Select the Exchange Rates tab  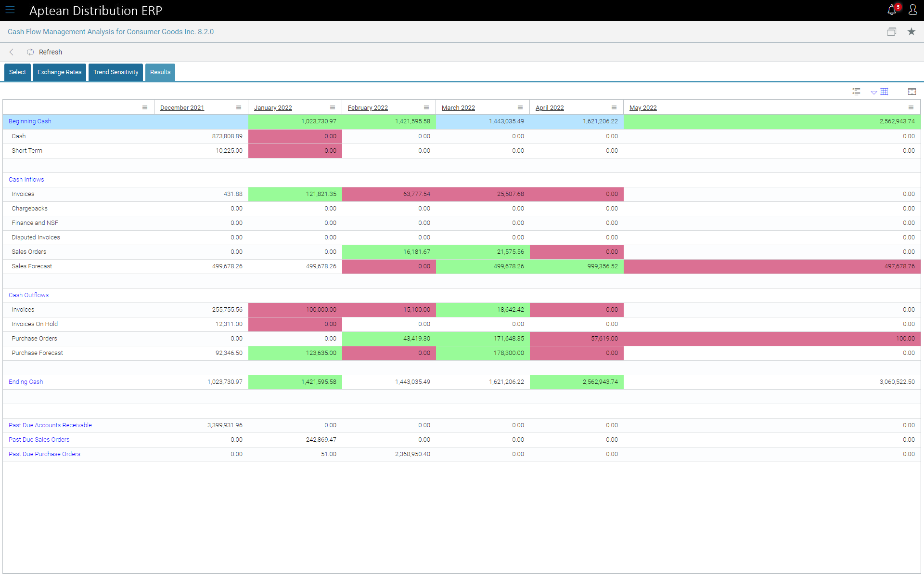pos(59,72)
